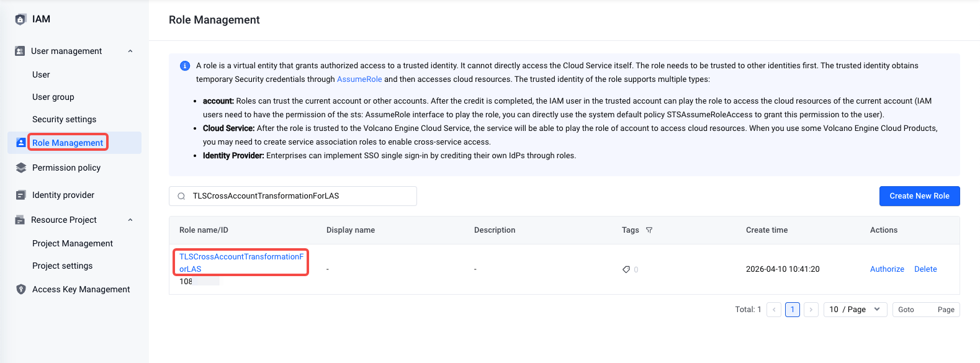Collapse the User management section chevron
The width and height of the screenshot is (980, 363).
130,51
